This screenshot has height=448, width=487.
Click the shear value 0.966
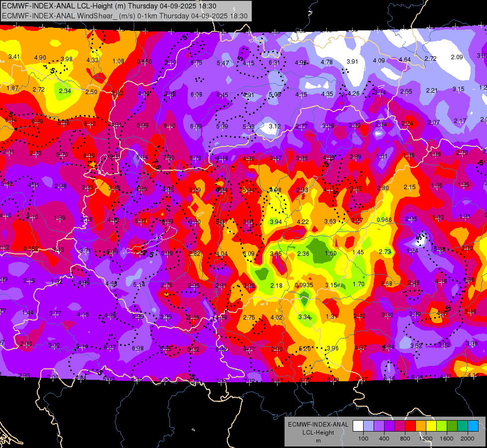tap(384, 220)
